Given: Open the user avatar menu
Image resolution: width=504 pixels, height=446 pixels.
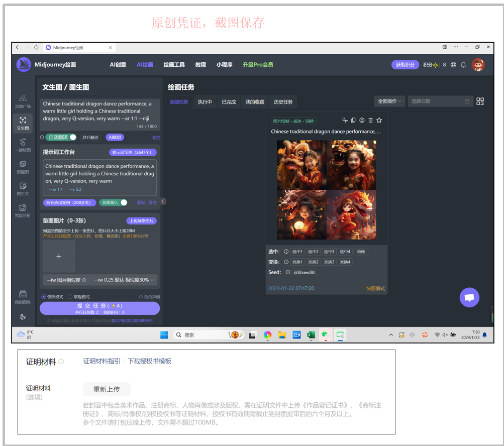Looking at the screenshot, I should (x=478, y=65).
